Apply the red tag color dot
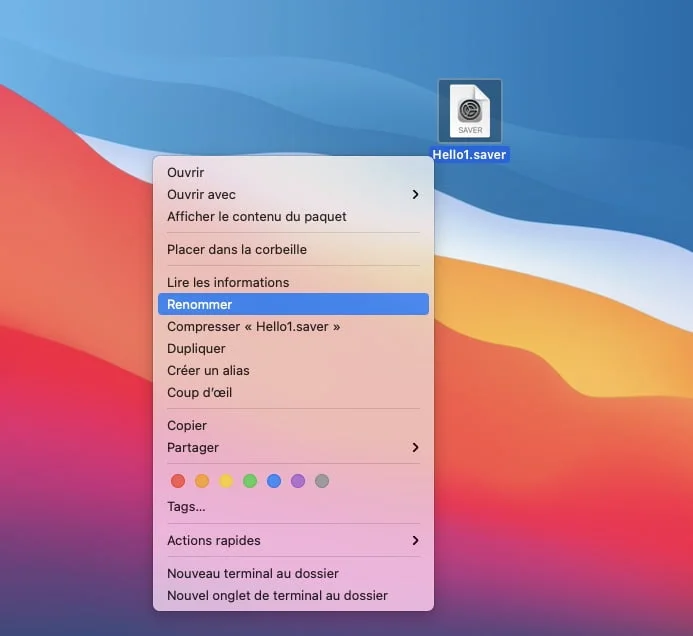 point(178,481)
